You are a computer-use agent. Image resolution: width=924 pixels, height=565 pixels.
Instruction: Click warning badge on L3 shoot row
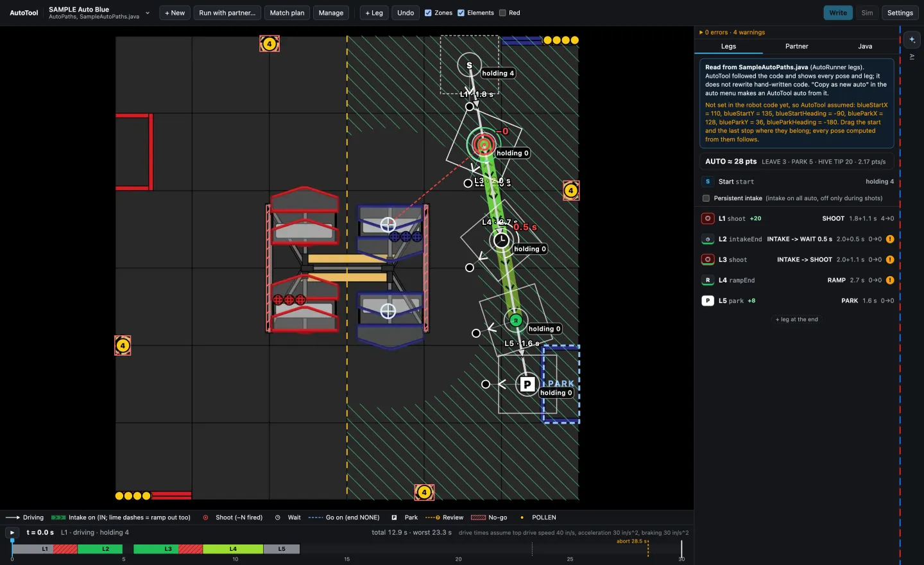tap(890, 259)
